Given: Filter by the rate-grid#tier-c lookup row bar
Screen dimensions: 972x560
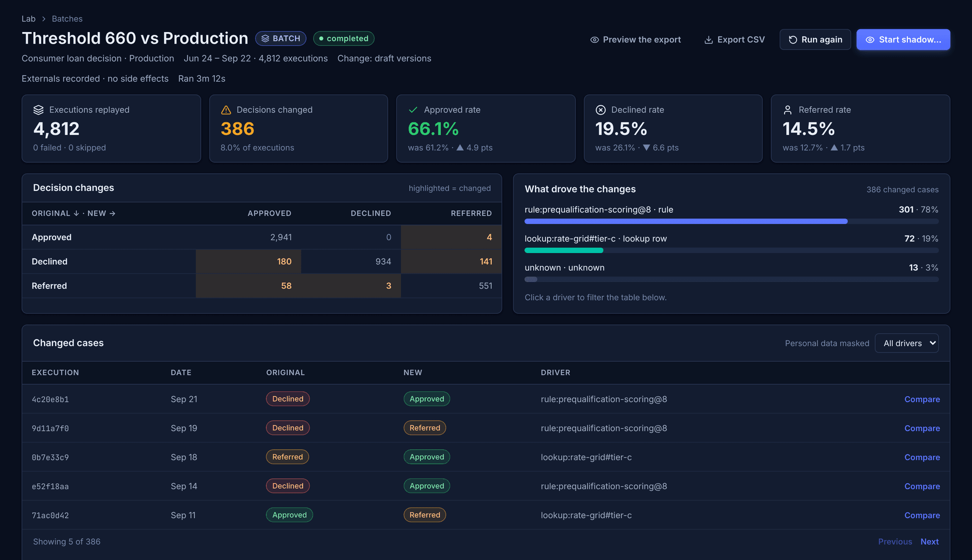Looking at the screenshot, I should (731, 244).
